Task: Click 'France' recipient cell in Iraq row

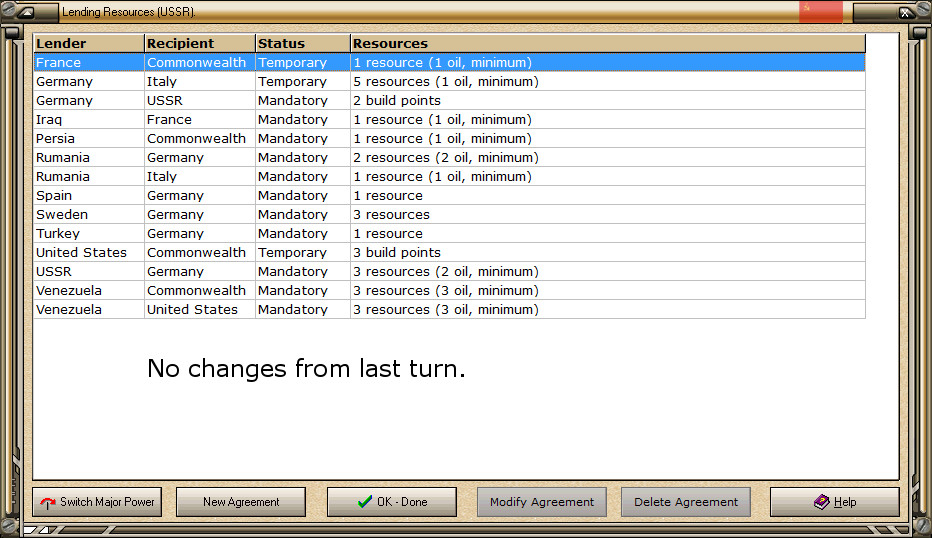Action: [200, 119]
